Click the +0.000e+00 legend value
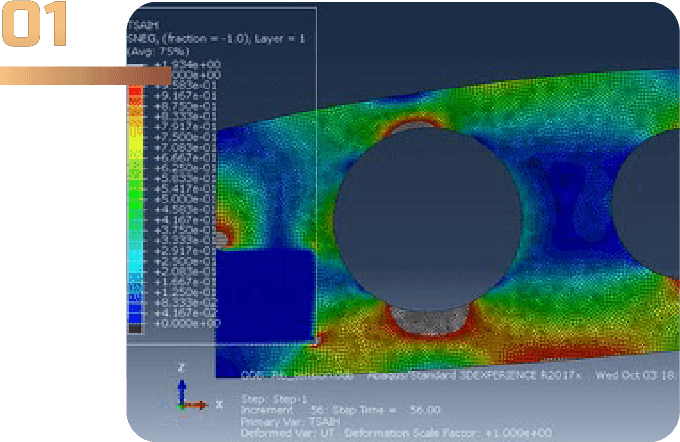 185,324
